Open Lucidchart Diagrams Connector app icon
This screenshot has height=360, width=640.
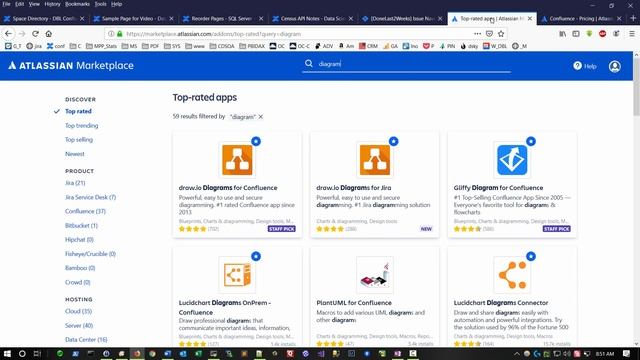pyautogui.click(x=512, y=275)
